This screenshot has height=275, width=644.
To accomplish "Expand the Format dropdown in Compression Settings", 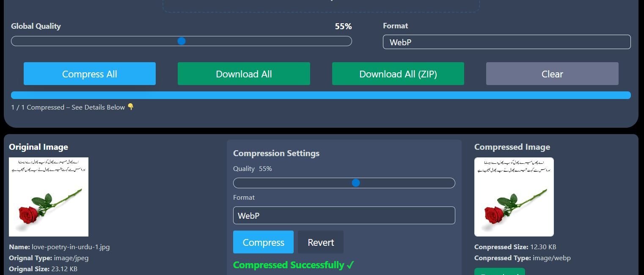I will point(344,215).
